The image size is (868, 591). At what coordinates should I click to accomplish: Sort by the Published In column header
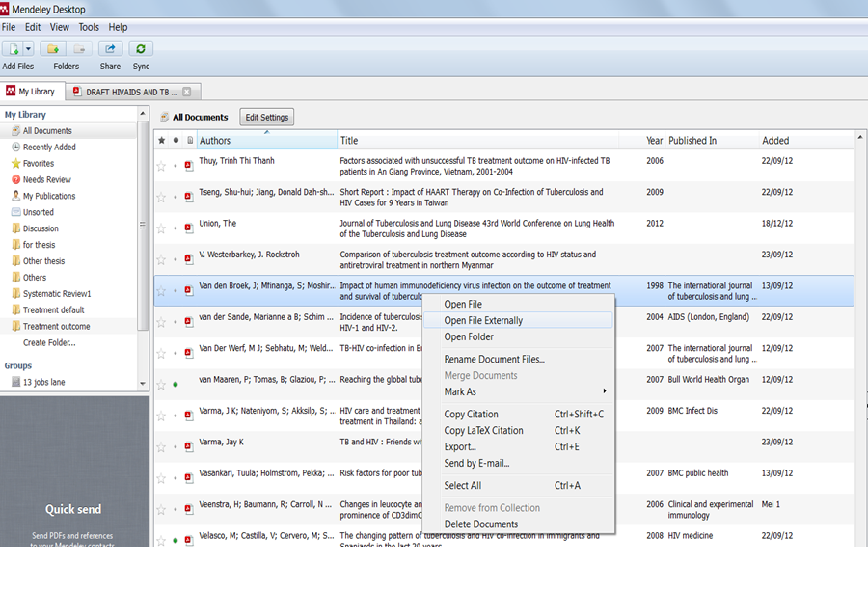(x=712, y=141)
